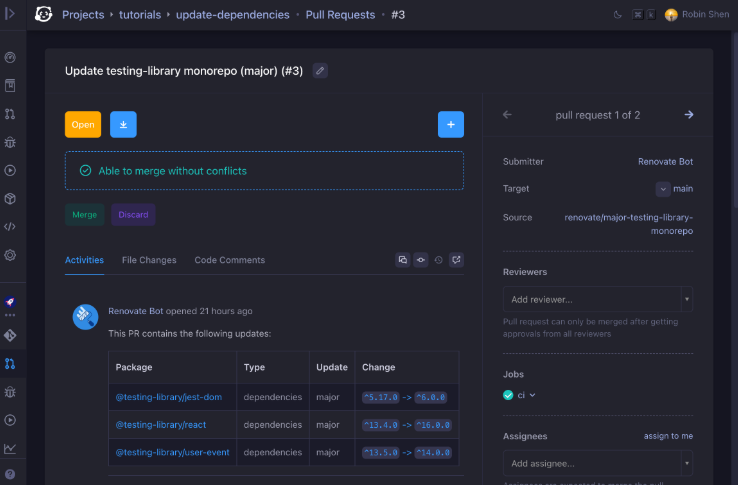
Task: Click the ^16.0.0 version cell
Action: tap(433, 425)
